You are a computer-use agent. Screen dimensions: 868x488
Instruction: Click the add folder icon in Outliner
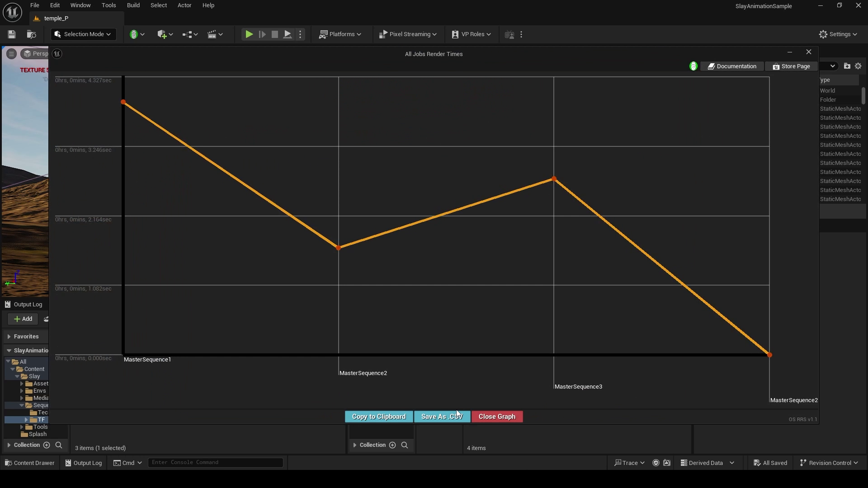click(x=847, y=66)
